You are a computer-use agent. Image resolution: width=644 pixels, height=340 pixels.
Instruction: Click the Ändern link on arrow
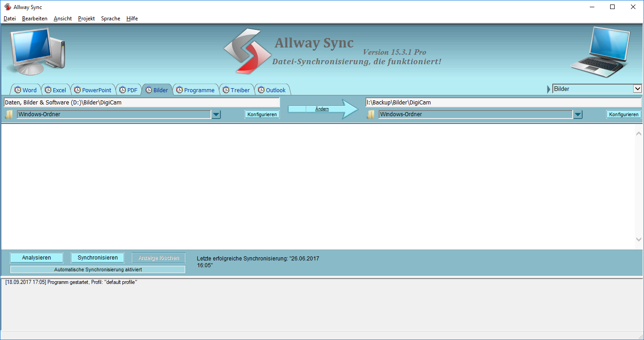click(322, 109)
